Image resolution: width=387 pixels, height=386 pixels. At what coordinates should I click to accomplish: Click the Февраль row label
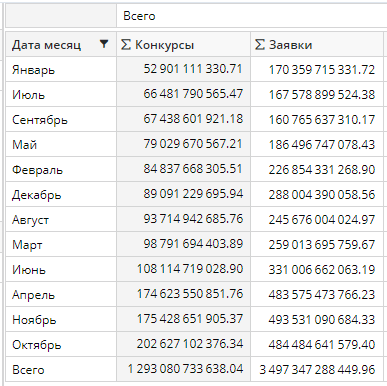click(37, 170)
